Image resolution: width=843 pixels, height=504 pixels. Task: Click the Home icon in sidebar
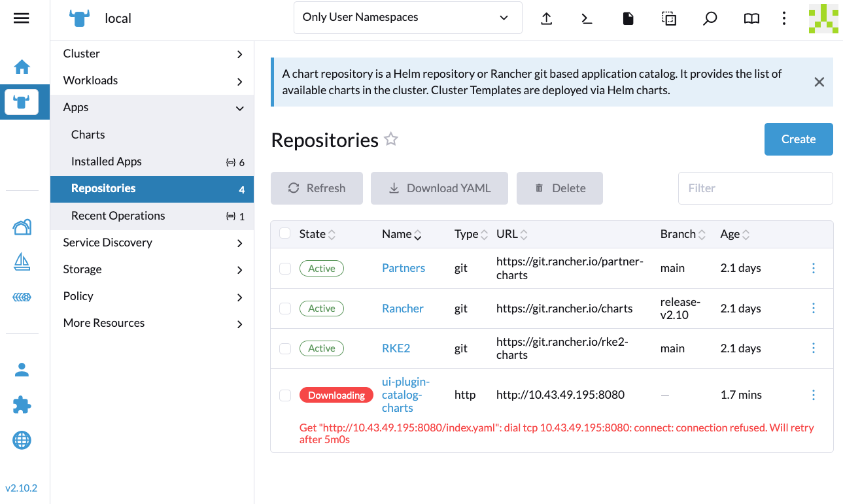22,67
